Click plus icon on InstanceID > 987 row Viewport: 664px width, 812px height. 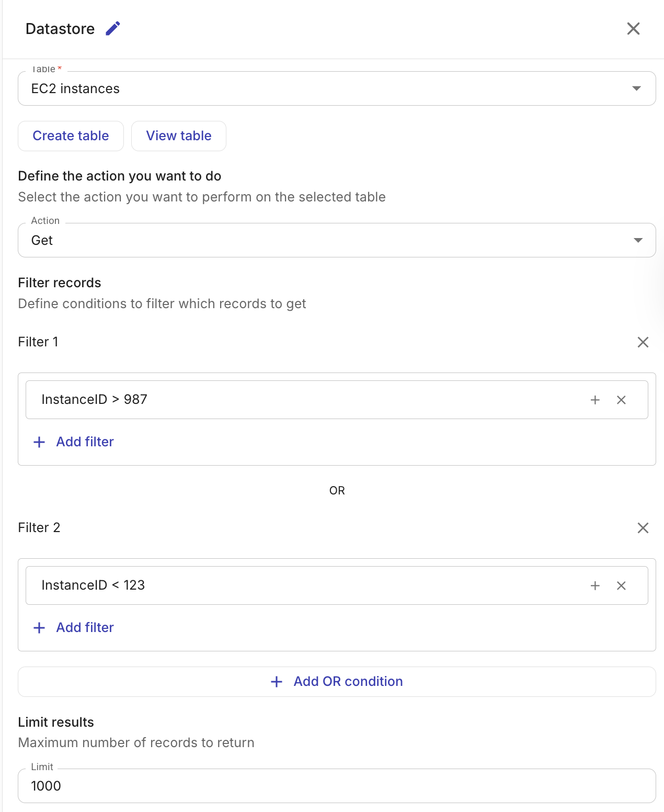pyautogui.click(x=595, y=400)
